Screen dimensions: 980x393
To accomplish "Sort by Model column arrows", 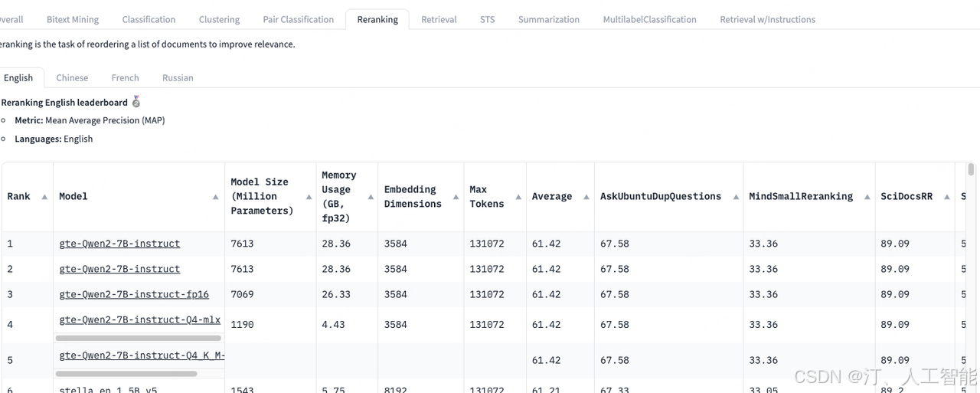I will click(216, 197).
